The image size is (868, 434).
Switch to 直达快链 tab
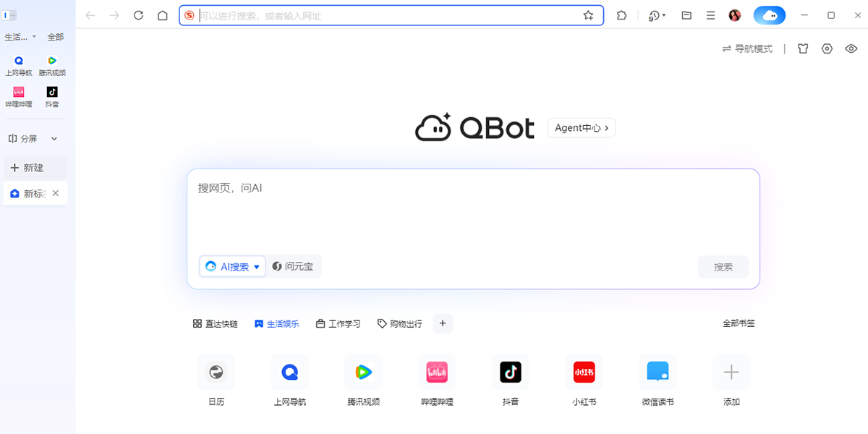click(x=216, y=324)
